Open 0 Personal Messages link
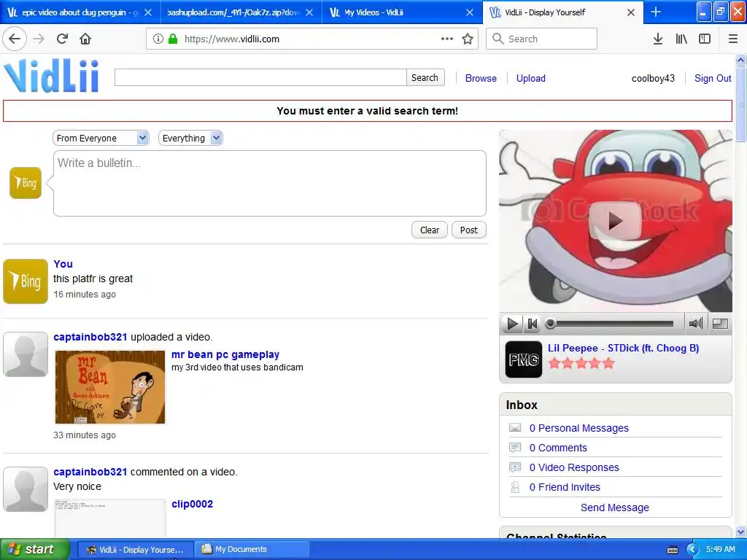Image resolution: width=747 pixels, height=560 pixels. click(x=578, y=428)
